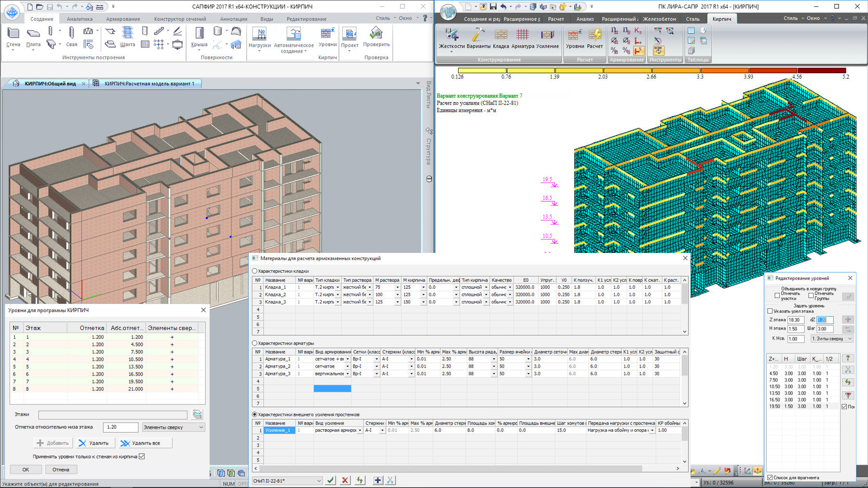Click the dark red color scale segment
The width and height of the screenshot is (868, 488).
(822, 70)
